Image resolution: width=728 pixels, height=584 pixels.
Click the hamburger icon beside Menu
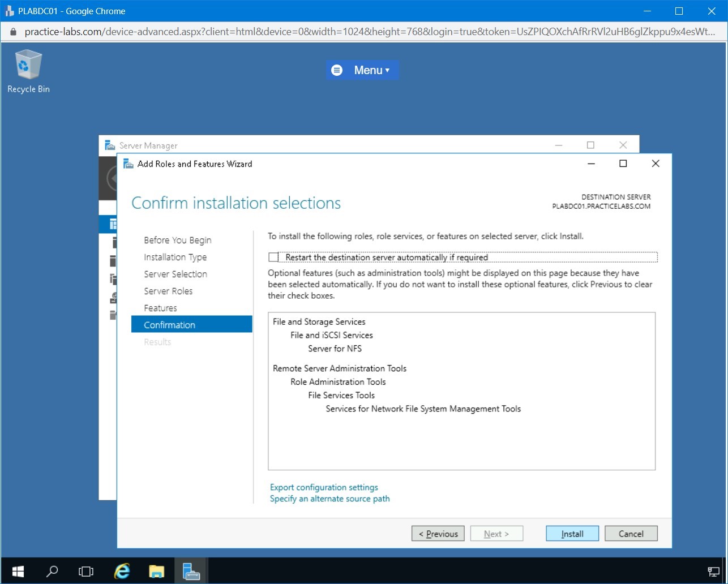[x=337, y=70]
